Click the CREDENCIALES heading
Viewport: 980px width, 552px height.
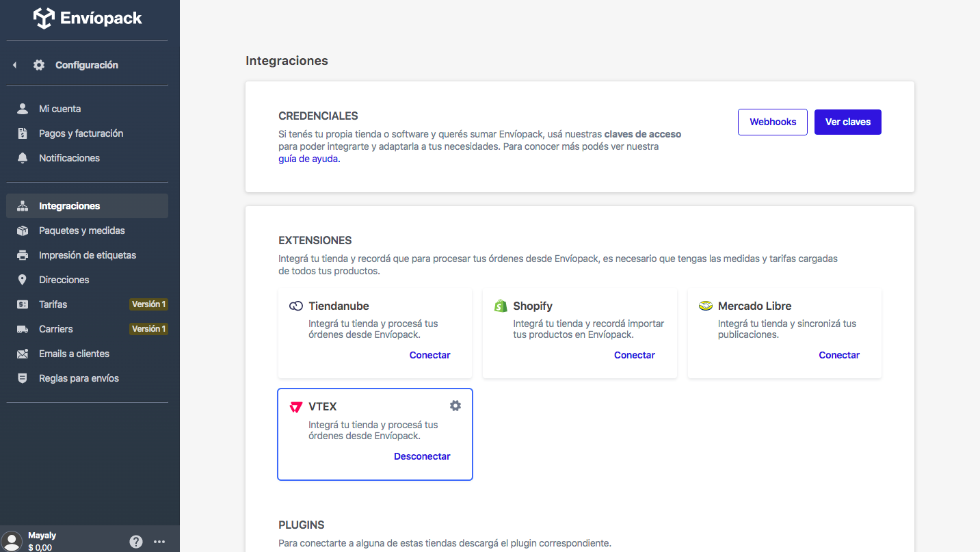click(x=318, y=116)
